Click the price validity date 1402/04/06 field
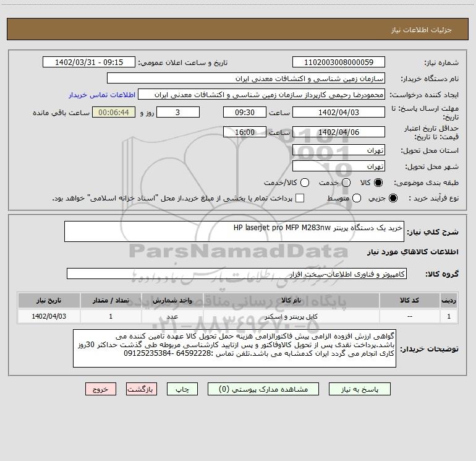The width and height of the screenshot is (476, 461). (339, 132)
